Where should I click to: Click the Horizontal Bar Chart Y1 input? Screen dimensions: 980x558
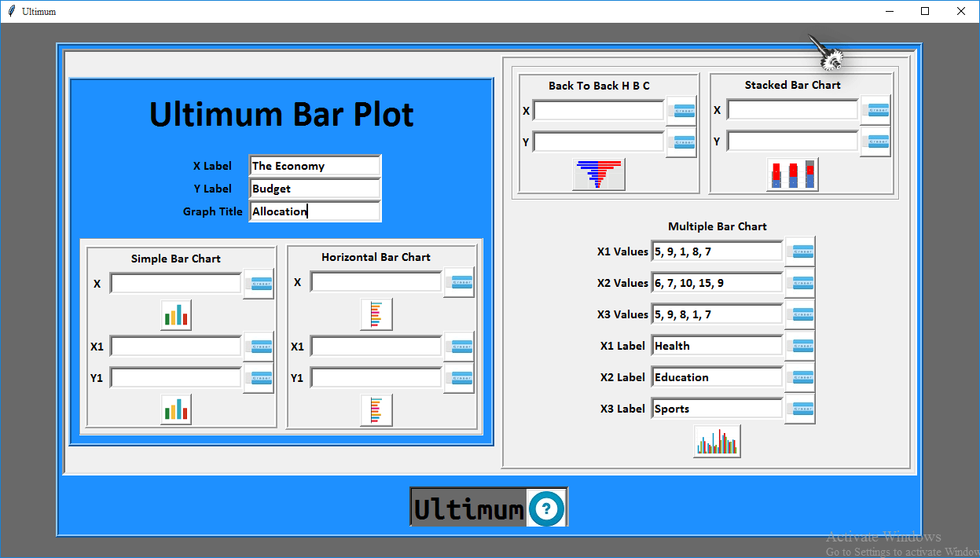pyautogui.click(x=376, y=378)
